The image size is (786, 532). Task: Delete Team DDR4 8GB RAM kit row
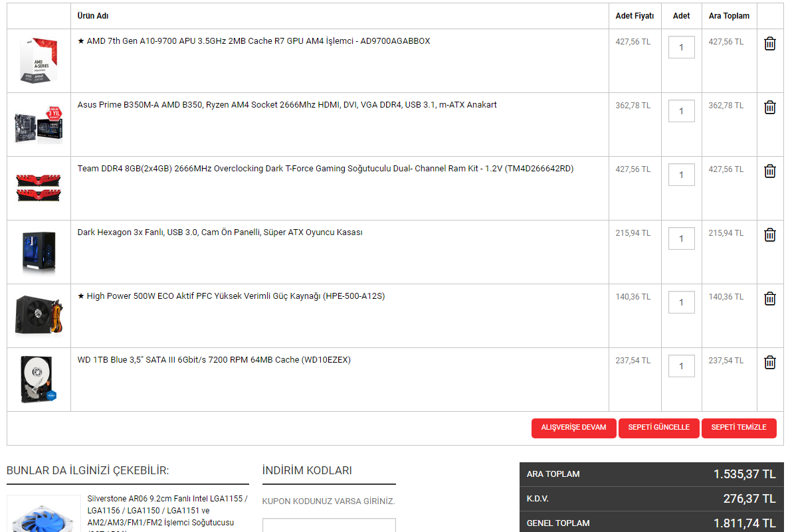click(x=770, y=171)
